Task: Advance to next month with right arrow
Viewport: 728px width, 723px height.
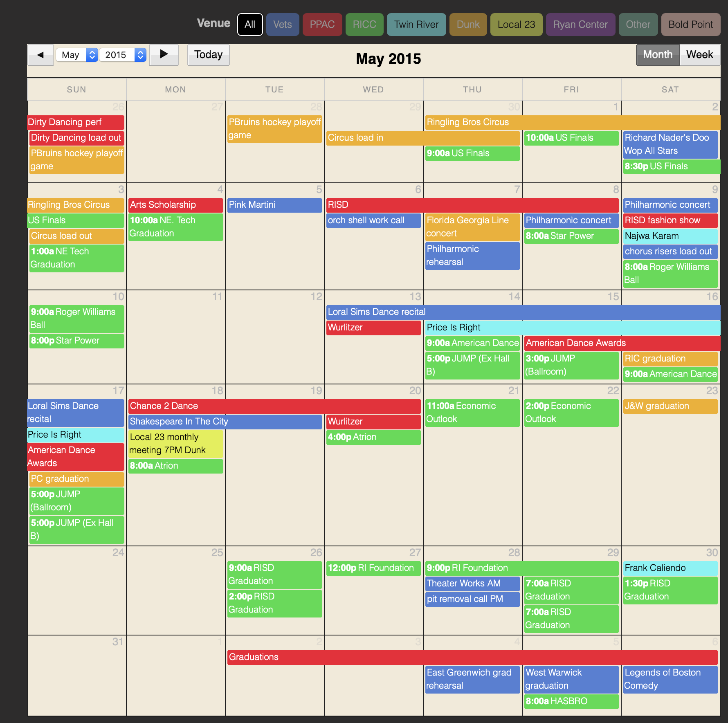Action: coord(164,55)
